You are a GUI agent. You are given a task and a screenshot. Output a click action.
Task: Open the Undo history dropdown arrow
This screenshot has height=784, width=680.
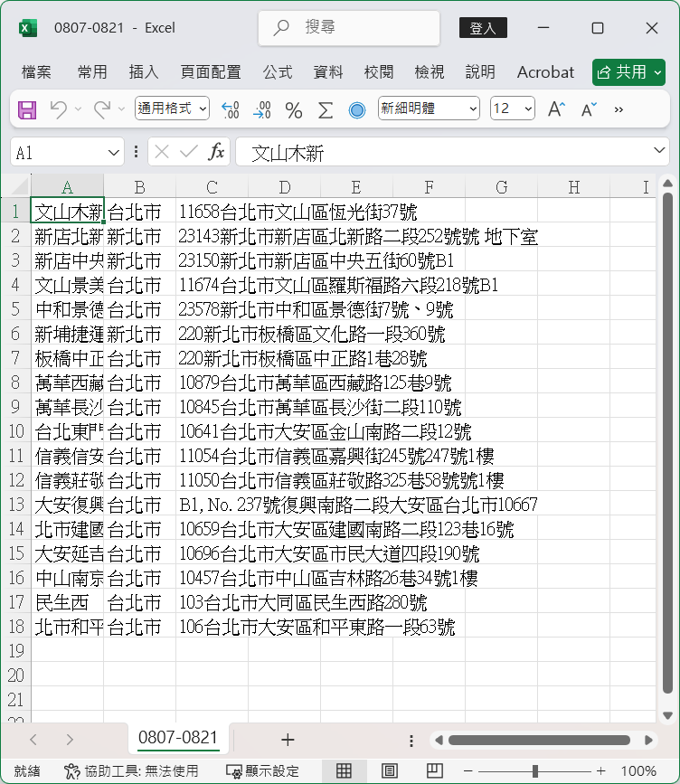[78, 109]
